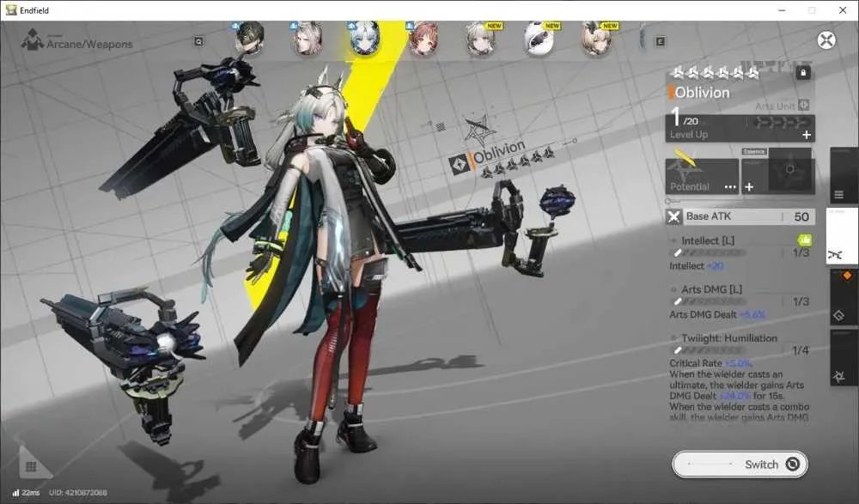Click the Twilight: Humiliation 1/4 progress bar

pos(709,350)
